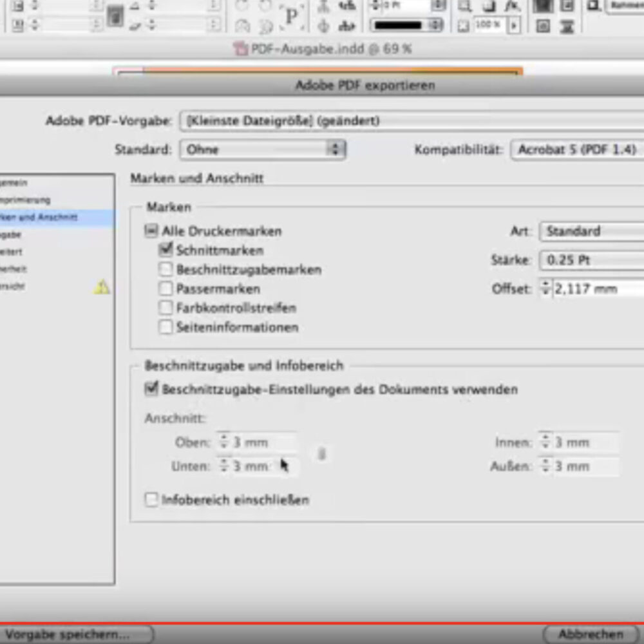Click the shear angle stepper arrows
This screenshot has width=644, height=644.
153,26
